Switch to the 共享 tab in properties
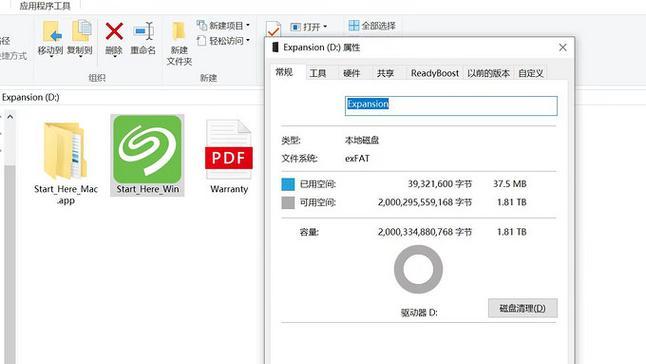This screenshot has height=364, width=646. [x=385, y=73]
